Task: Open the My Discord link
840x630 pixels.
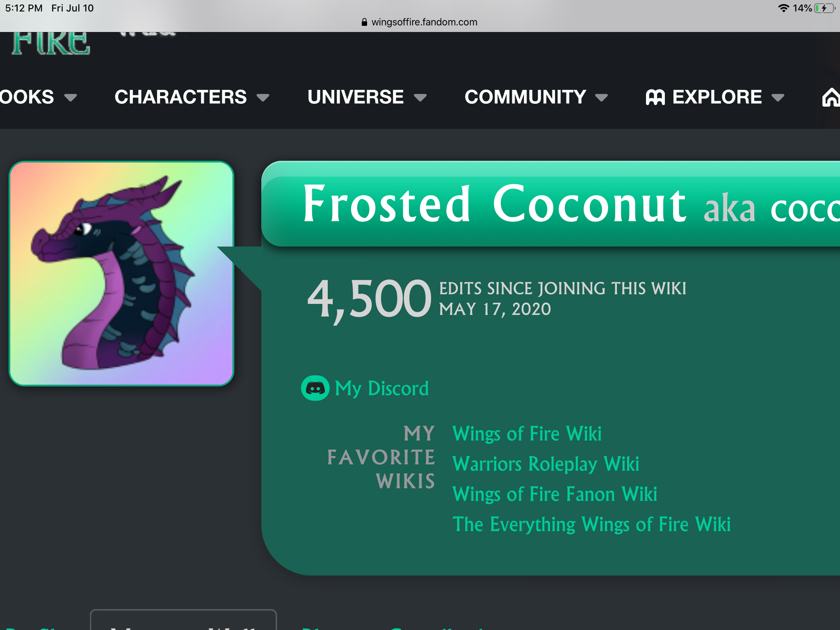Action: tap(381, 388)
